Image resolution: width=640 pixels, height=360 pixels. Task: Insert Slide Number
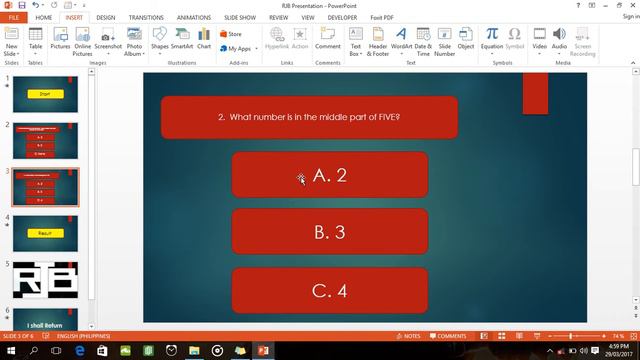[x=444, y=42]
